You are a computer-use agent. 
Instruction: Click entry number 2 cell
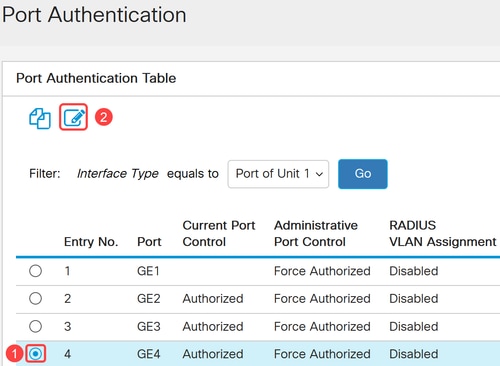click(67, 299)
